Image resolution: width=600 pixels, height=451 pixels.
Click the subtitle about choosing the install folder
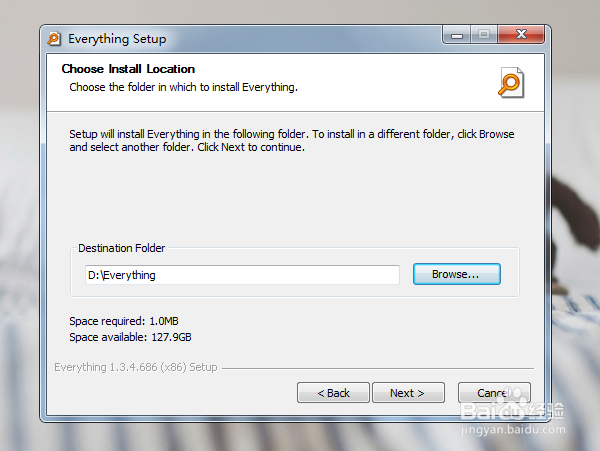point(184,87)
